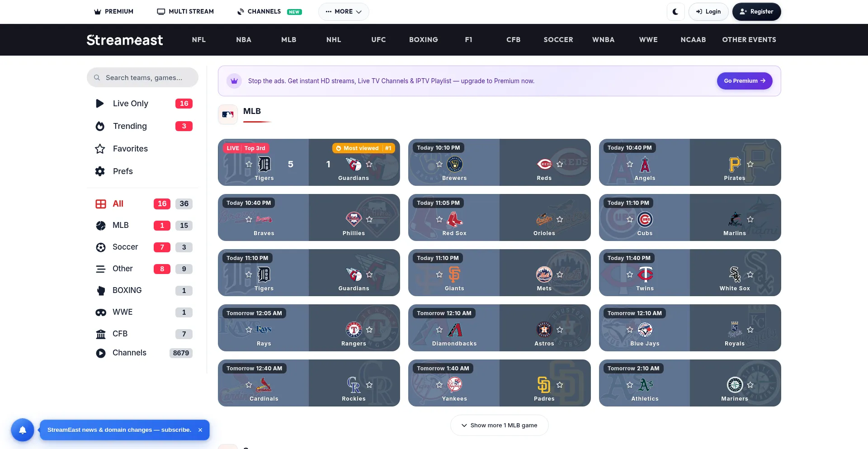Viewport: 868px width, 449px height.
Task: Click the Mariners team logo
Action: [735, 385]
